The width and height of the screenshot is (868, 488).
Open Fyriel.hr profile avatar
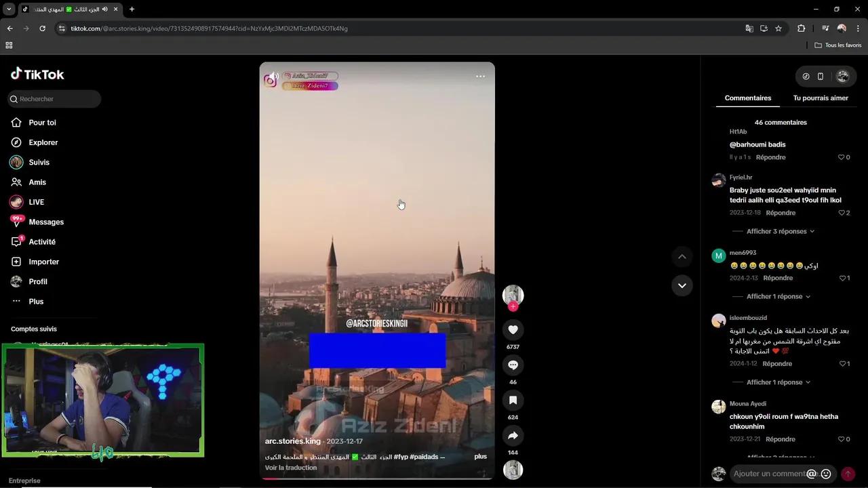pos(718,180)
